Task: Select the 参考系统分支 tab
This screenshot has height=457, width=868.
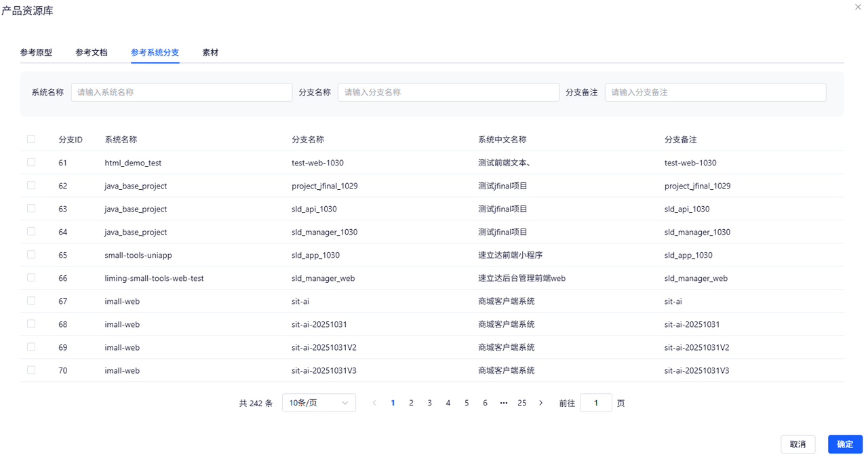Action: click(x=155, y=52)
